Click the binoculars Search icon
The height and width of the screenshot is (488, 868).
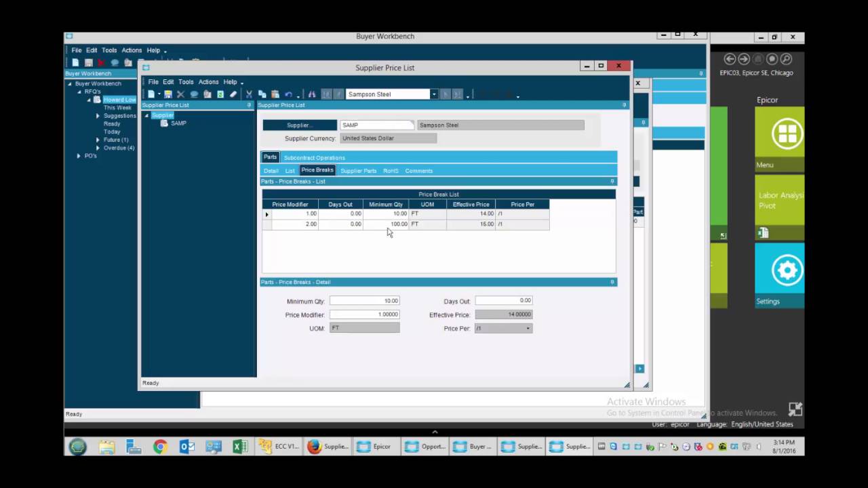coord(312,94)
